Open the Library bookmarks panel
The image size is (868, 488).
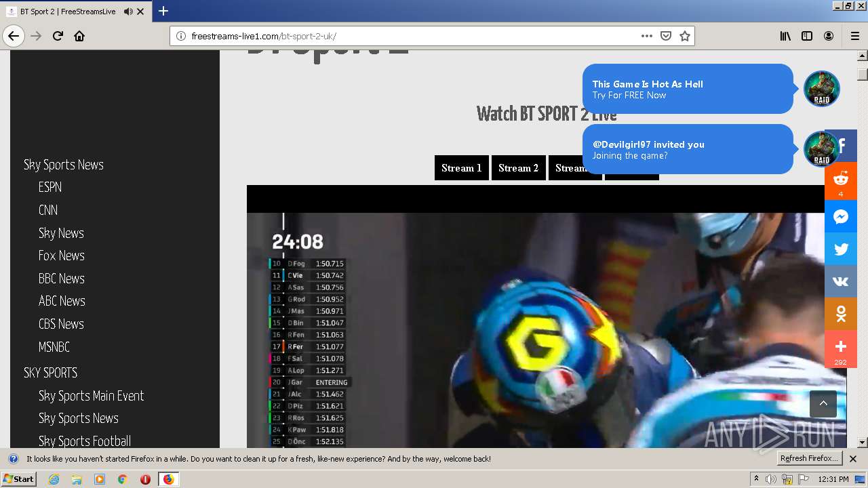tap(785, 36)
